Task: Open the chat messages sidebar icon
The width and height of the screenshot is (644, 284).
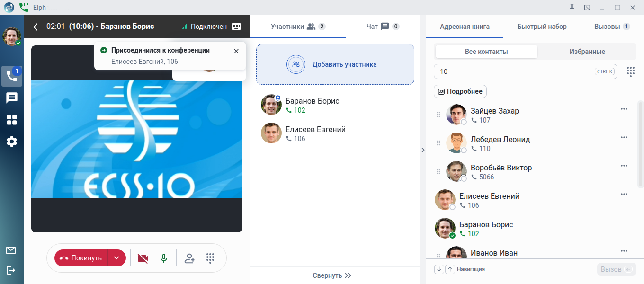Action: (12, 98)
